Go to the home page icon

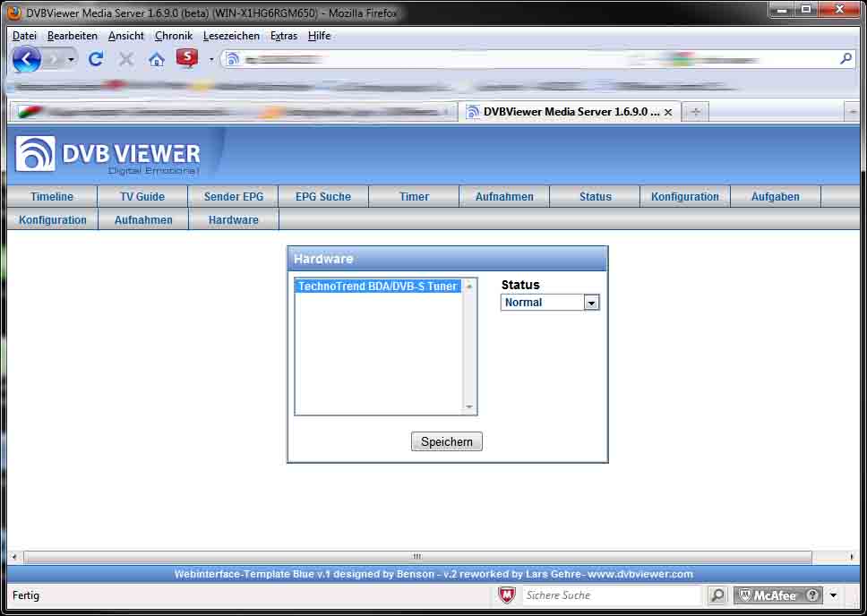(157, 59)
